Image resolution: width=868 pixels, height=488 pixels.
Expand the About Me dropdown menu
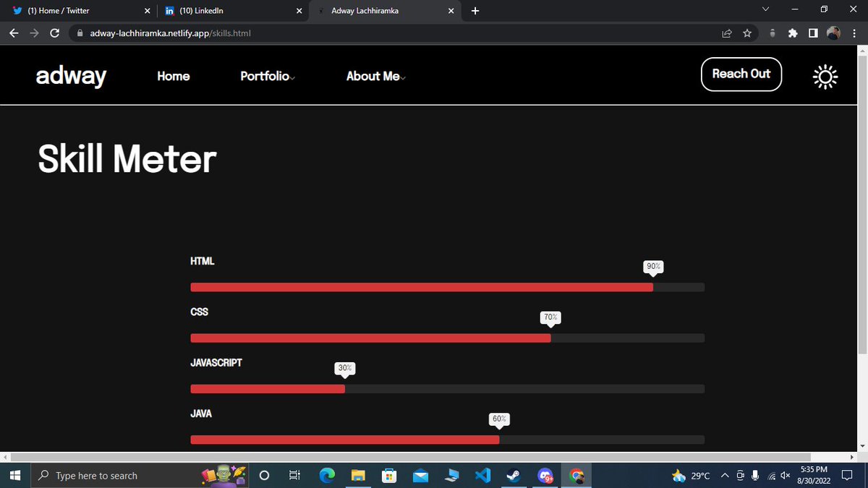point(375,76)
